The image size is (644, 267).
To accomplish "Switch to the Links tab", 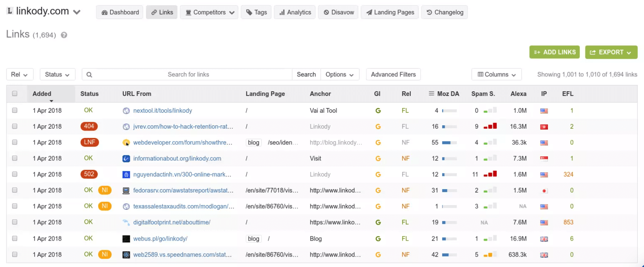I will pyautogui.click(x=162, y=12).
